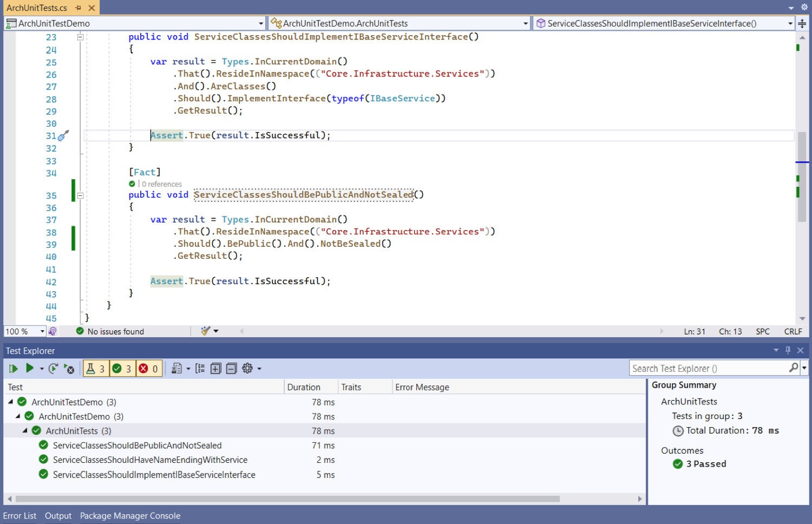Collapse top ArchUnitTestDemo (3) node
The height and width of the screenshot is (524, 812).
click(10, 402)
